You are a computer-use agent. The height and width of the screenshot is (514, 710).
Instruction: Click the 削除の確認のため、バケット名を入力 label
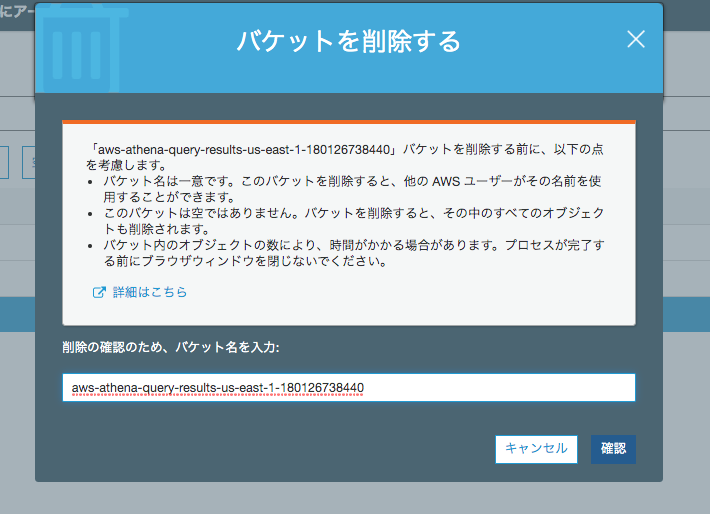tap(171, 347)
